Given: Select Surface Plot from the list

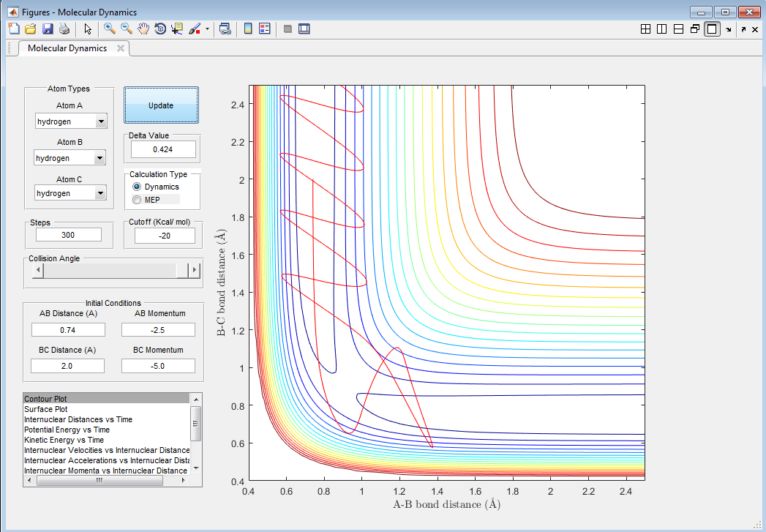Looking at the screenshot, I should 46,409.
